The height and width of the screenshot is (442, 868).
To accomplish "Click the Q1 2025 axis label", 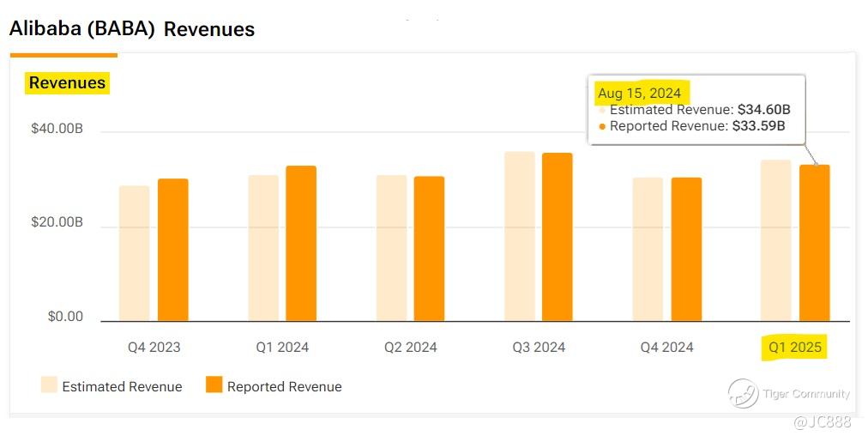I will point(795,348).
